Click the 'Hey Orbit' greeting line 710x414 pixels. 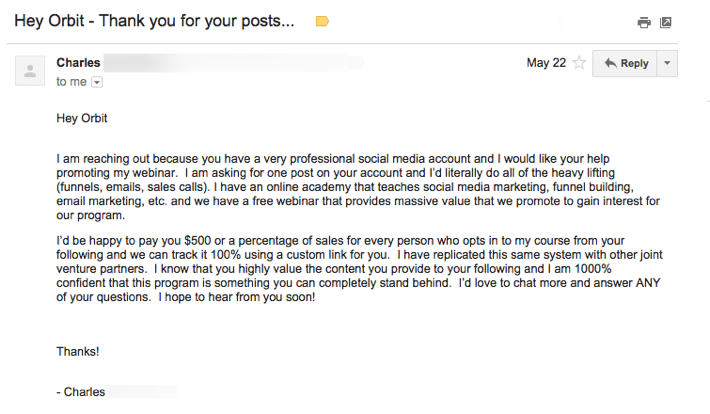(x=82, y=118)
